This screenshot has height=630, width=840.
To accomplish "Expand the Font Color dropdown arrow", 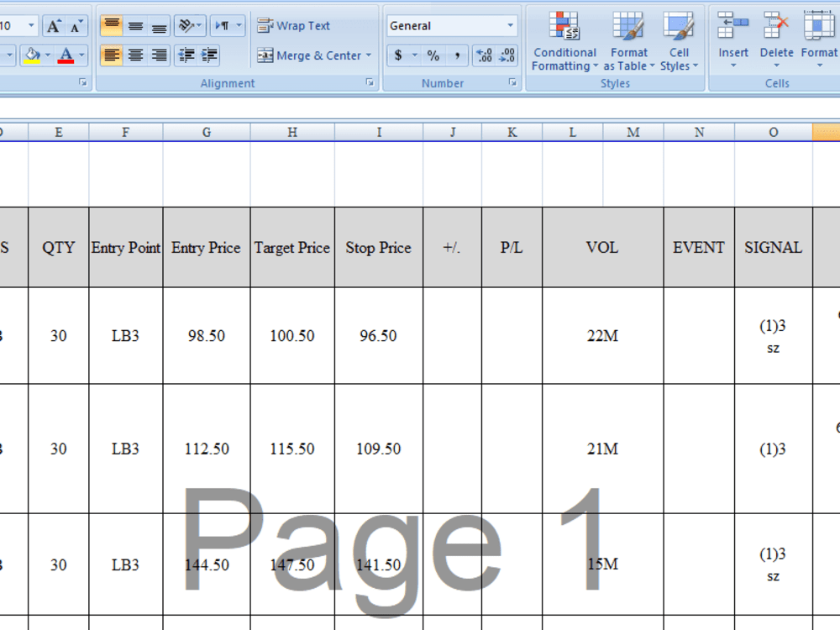I will coord(81,55).
